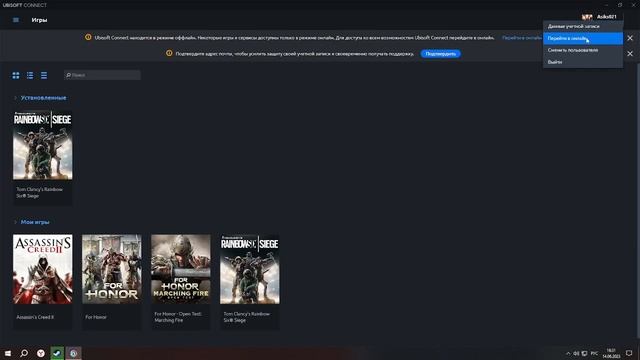Select the exit menu entry at bottom
This screenshot has width=640, height=360.
pos(583,62)
